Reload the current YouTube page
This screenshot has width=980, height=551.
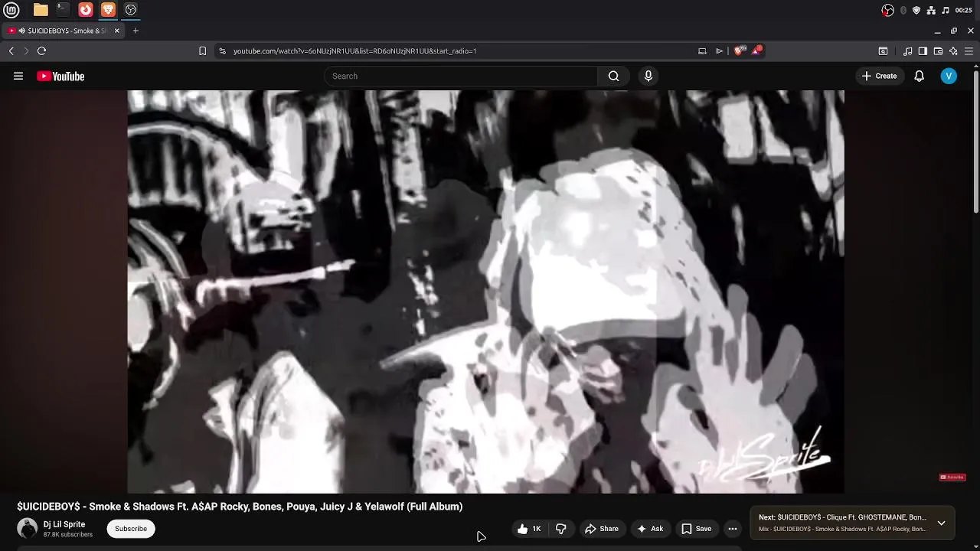click(x=41, y=51)
